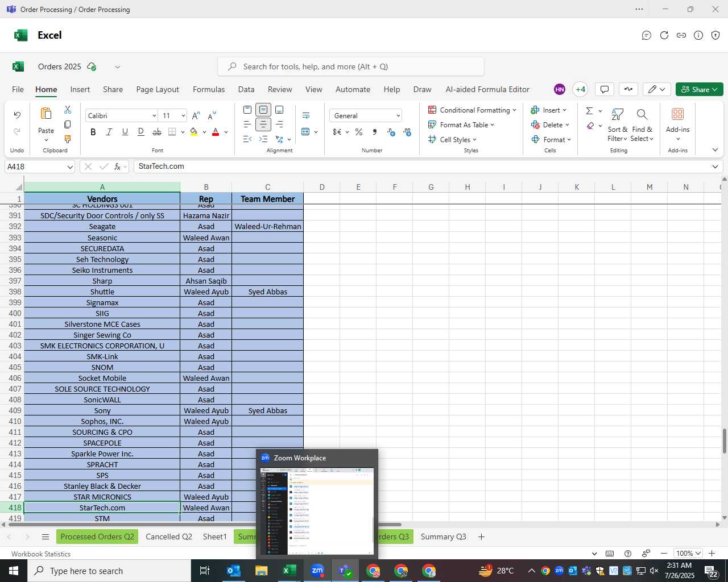Viewport: 728px width, 582px height.
Task: Apply strikethrough formatting icon
Action: point(157,132)
